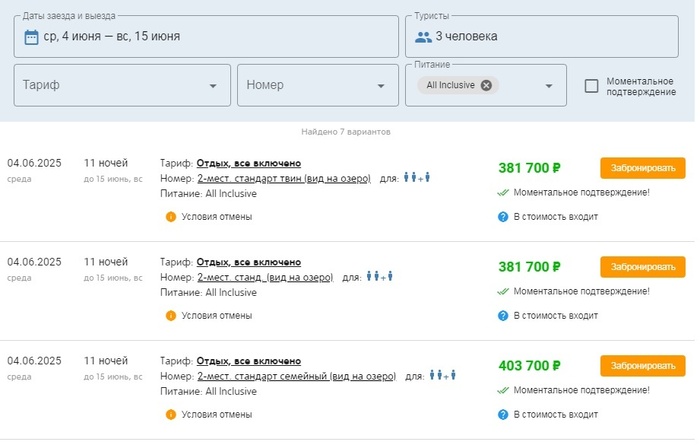The image size is (700, 445).
Task: Remove the All Inclusive filter chip
Action: point(486,85)
